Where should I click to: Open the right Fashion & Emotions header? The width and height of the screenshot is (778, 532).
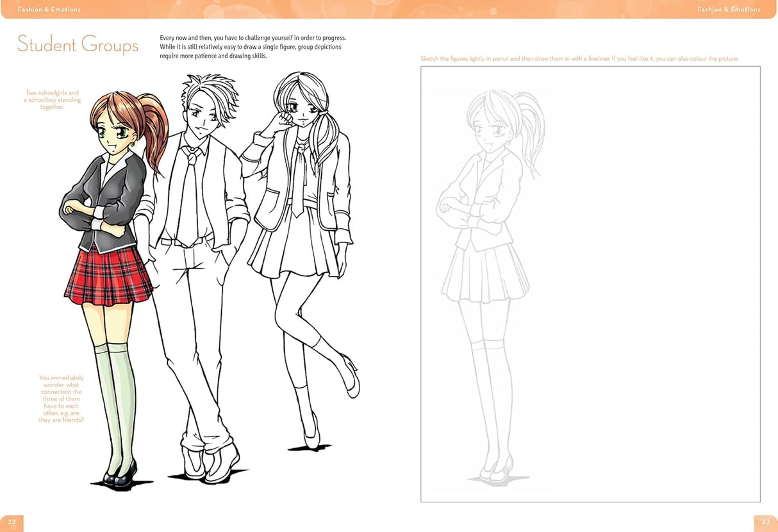point(730,9)
